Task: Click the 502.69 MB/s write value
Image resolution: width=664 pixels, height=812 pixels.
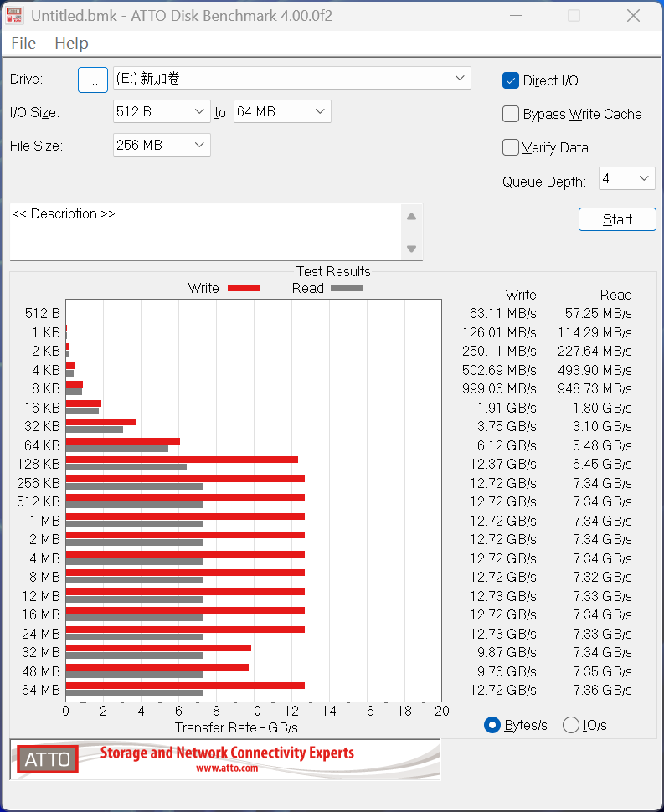Action: pos(499,370)
